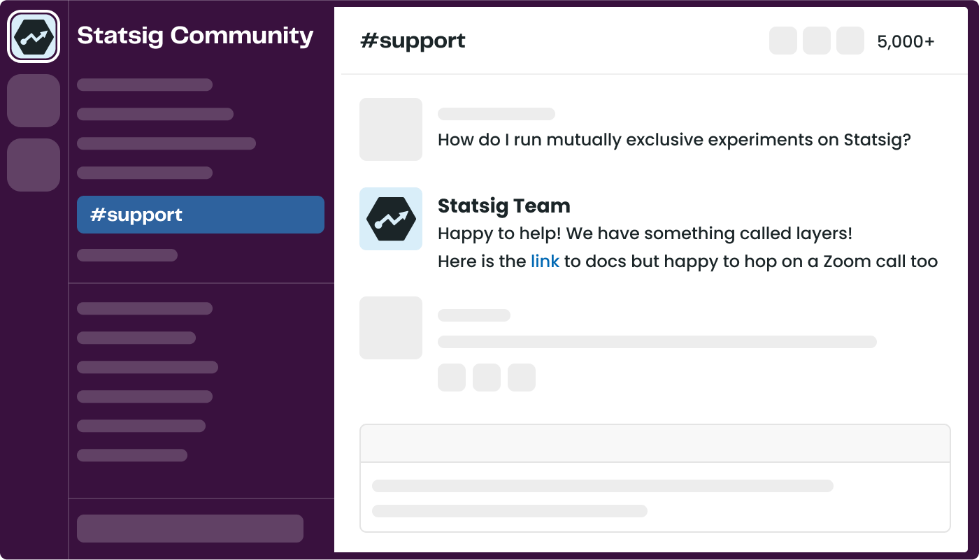Select the second workspace placeholder icon
The image size is (979, 560).
(x=33, y=101)
